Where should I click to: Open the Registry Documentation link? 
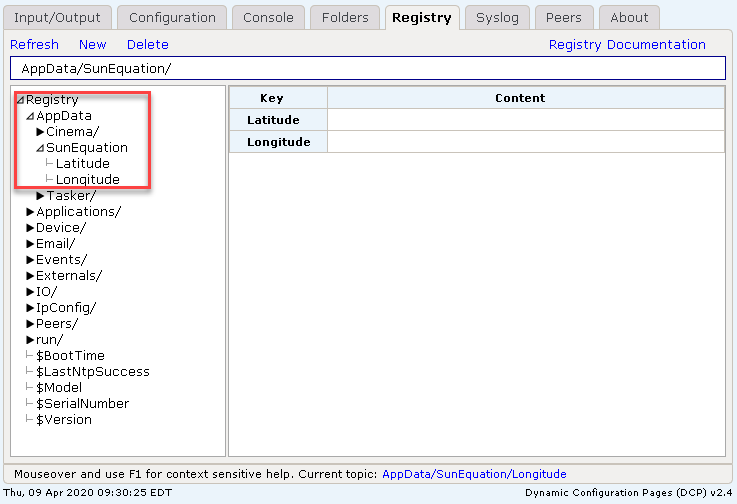coord(627,45)
